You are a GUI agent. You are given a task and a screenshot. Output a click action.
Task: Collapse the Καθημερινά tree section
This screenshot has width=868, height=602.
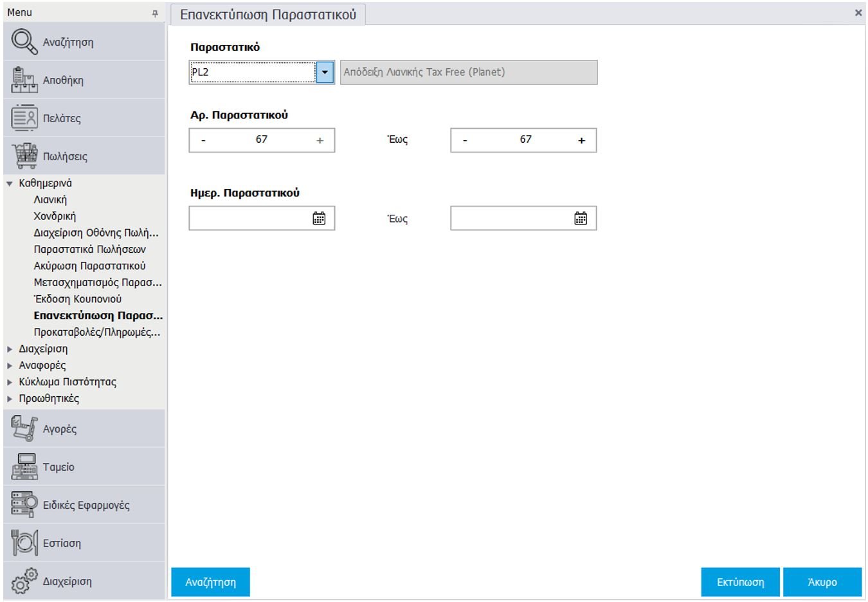10,183
